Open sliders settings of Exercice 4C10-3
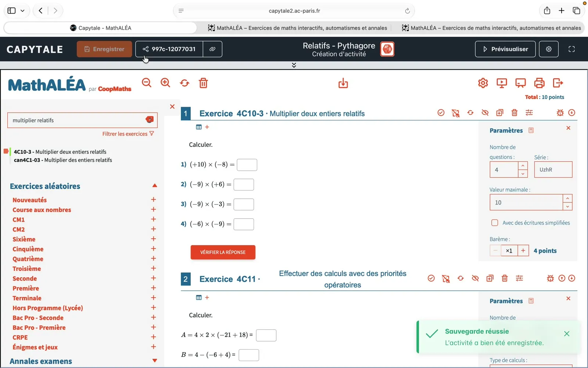This screenshot has height=368, width=588. pos(529,113)
